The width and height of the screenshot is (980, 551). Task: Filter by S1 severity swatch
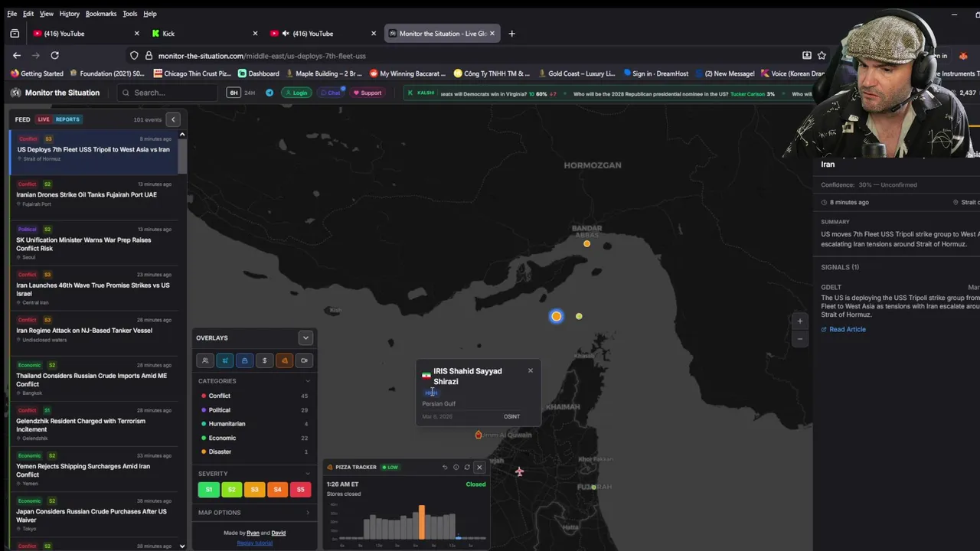209,490
